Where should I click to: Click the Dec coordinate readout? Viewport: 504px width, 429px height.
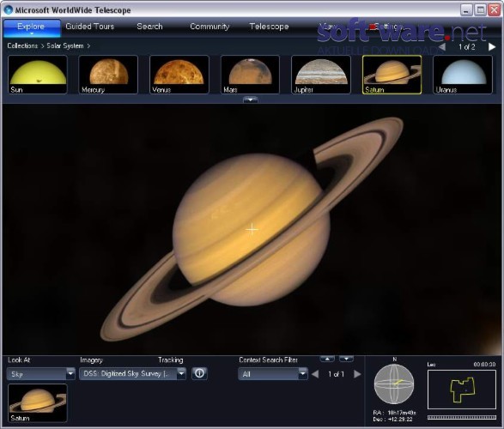click(392, 419)
